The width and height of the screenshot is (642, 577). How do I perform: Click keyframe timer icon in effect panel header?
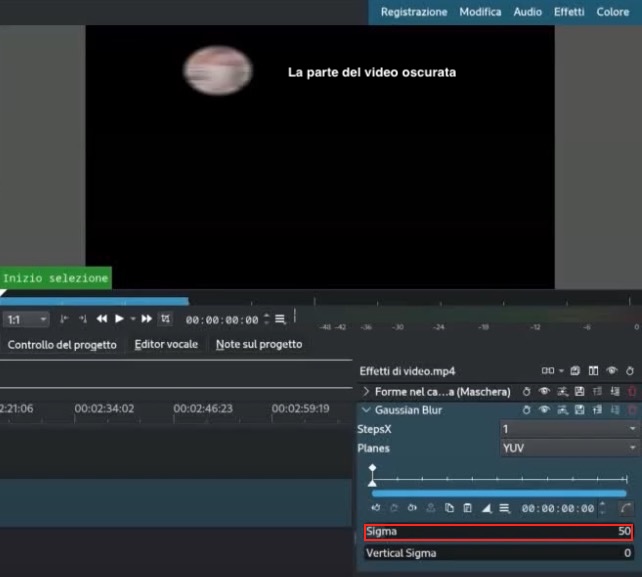click(x=630, y=371)
